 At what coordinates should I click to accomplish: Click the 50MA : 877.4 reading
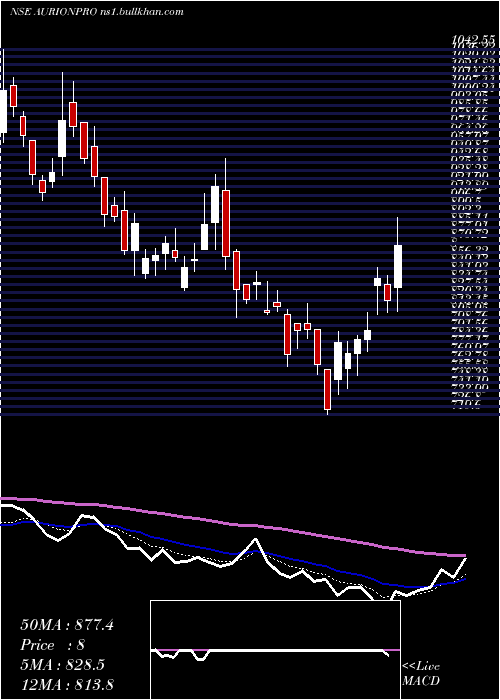click(x=67, y=625)
